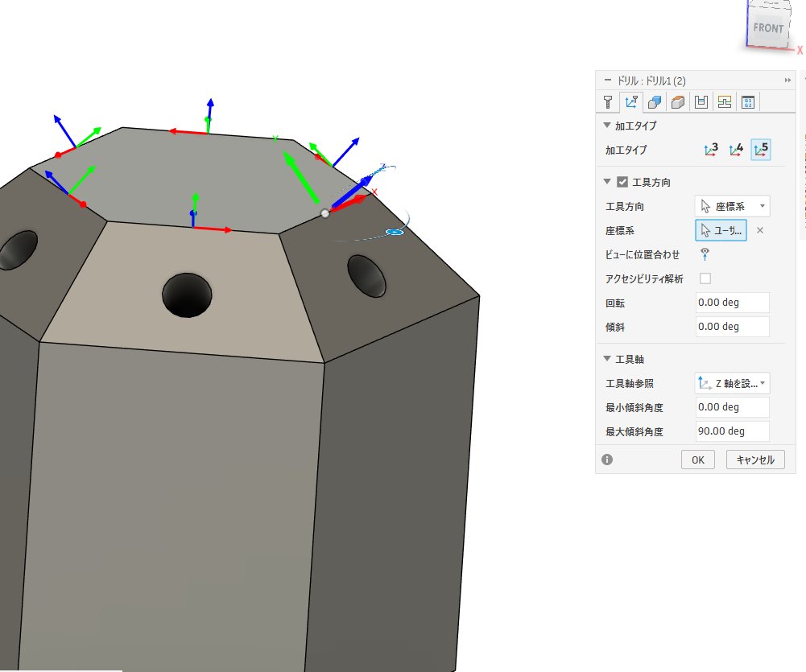This screenshot has height=672, width=806.
Task: Click the linking tab icon in drill dialog
Action: tap(724, 101)
